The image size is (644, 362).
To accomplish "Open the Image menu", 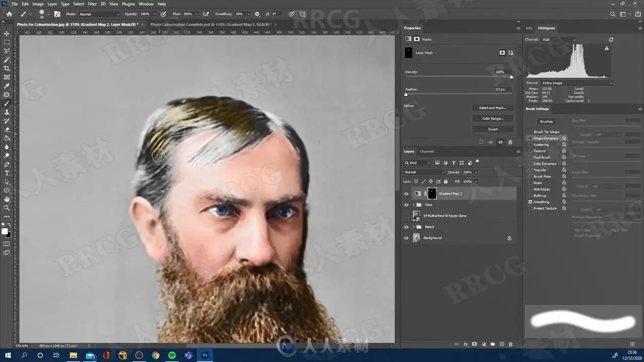I will point(38,4).
